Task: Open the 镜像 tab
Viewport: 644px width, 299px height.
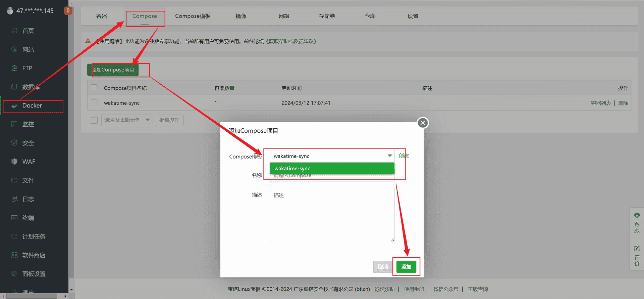Action: pos(241,16)
